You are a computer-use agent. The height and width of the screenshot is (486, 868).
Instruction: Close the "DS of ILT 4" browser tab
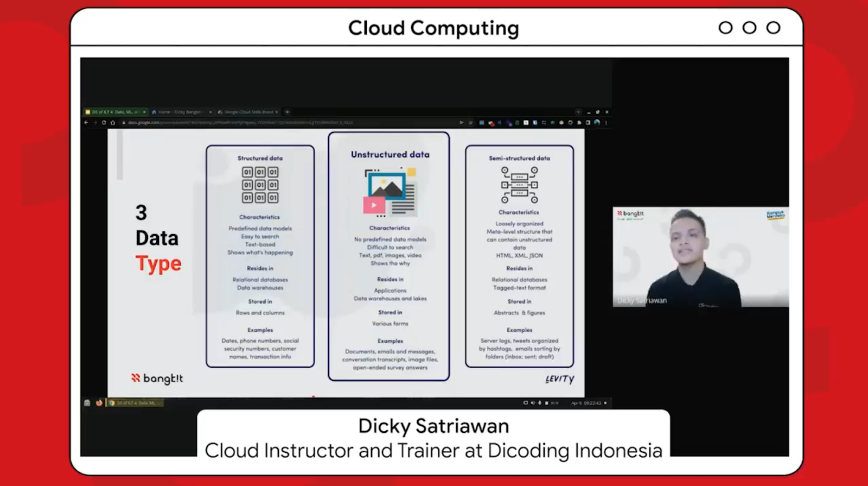click(x=144, y=112)
